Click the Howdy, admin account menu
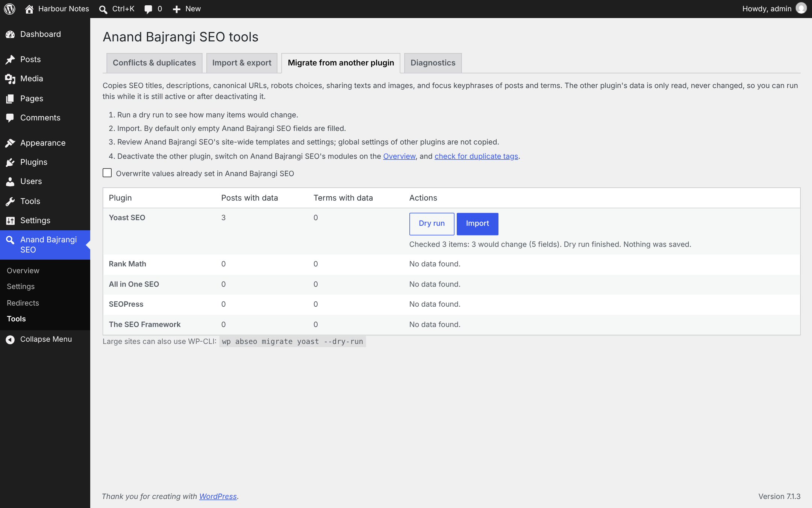812x508 pixels. pyautogui.click(x=774, y=9)
